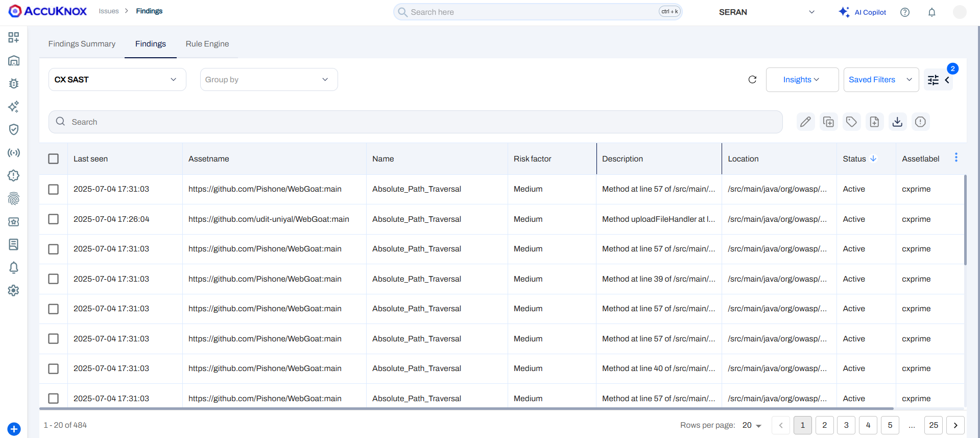
Task: Open the inventory warehouse icon in sidebar
Action: [14, 60]
